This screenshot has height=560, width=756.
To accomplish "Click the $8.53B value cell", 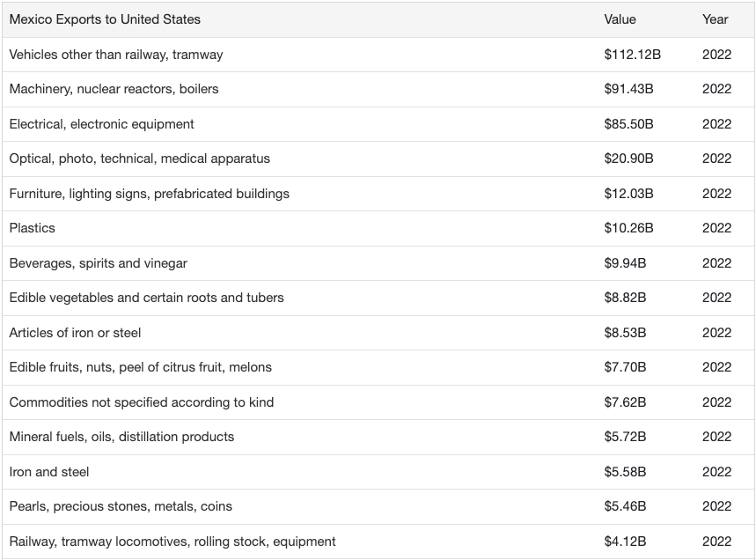I will pyautogui.click(x=625, y=333).
